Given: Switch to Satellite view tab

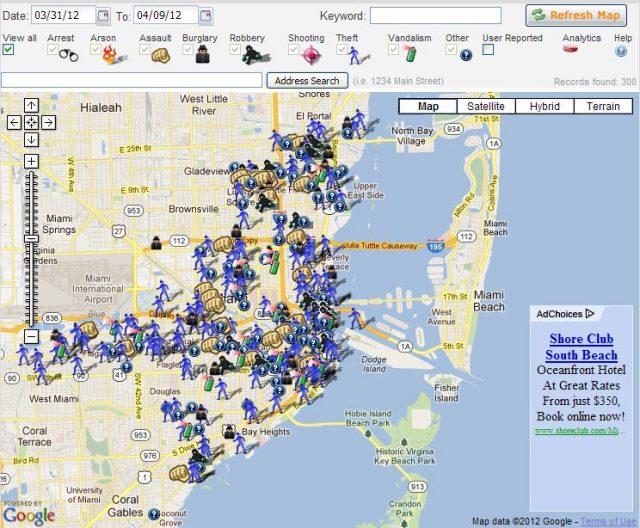Looking at the screenshot, I should tap(486, 106).
